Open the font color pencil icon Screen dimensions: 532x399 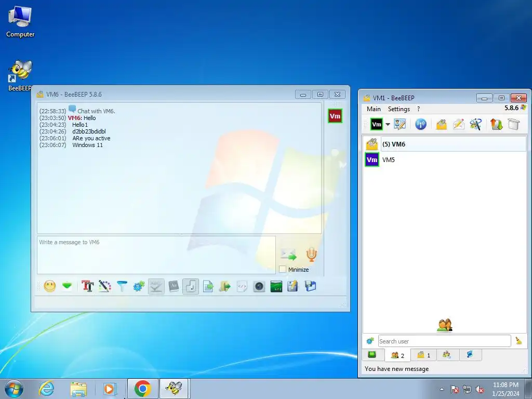(105, 286)
